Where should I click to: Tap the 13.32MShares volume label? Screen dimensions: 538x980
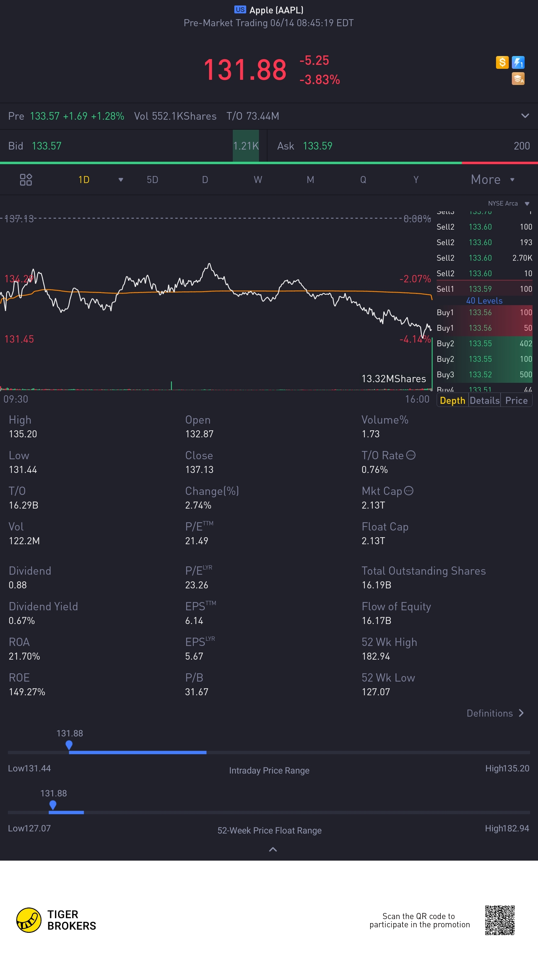[x=393, y=379]
